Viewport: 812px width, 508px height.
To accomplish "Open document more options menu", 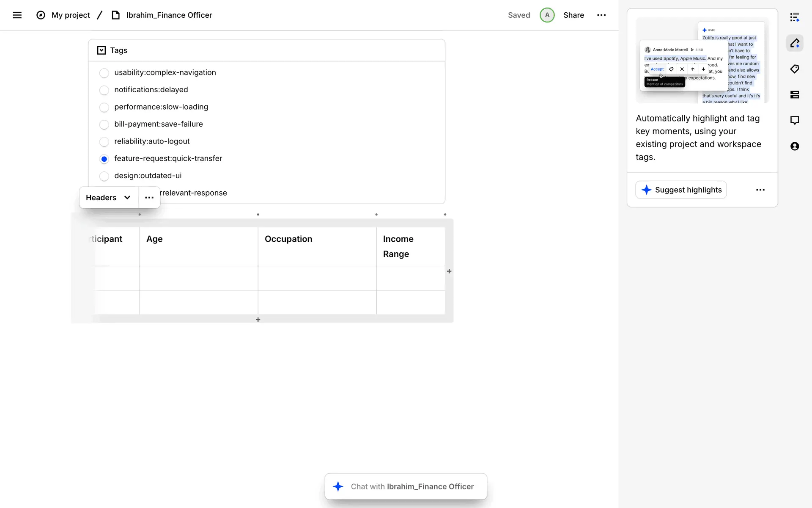I will (601, 15).
